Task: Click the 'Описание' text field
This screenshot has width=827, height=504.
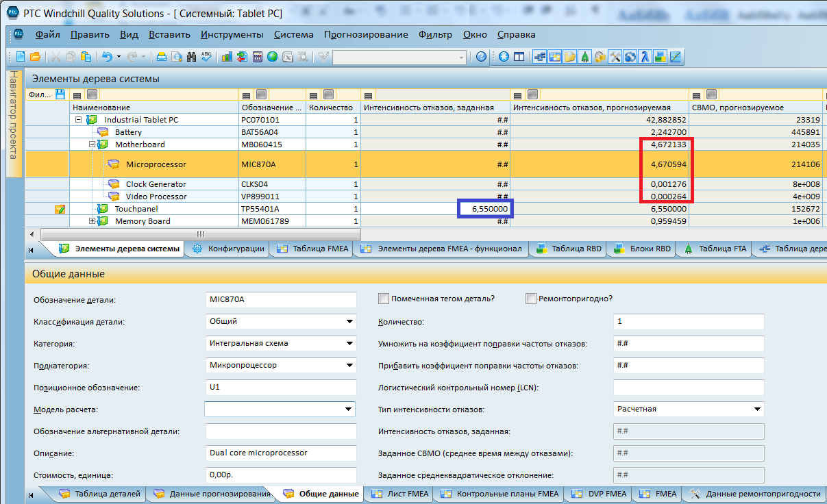Action: click(x=281, y=453)
